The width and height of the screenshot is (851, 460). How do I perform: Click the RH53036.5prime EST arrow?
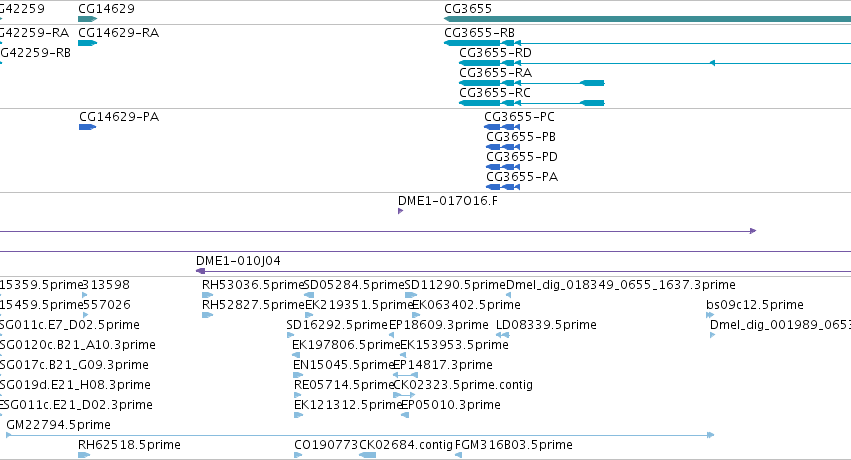[207, 295]
